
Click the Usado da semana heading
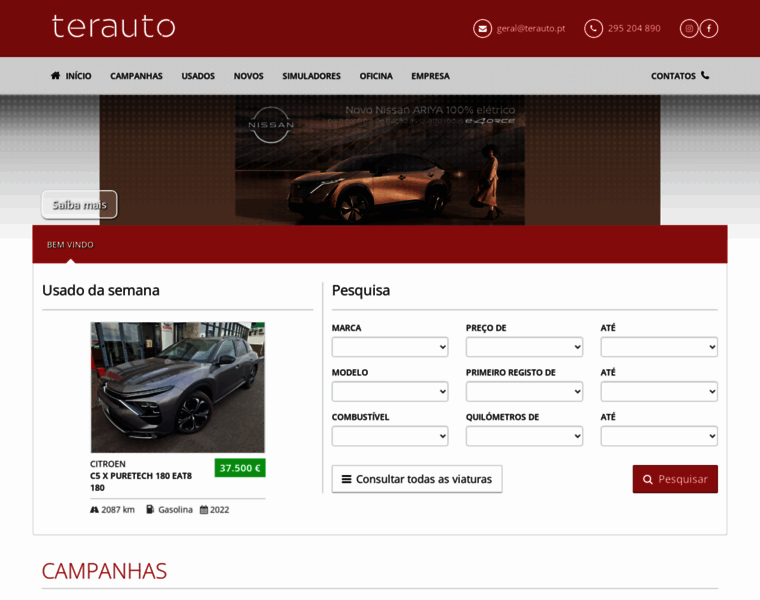click(x=101, y=290)
